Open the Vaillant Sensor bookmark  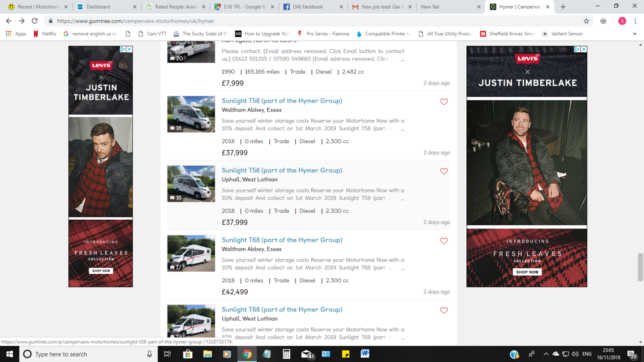click(562, 33)
